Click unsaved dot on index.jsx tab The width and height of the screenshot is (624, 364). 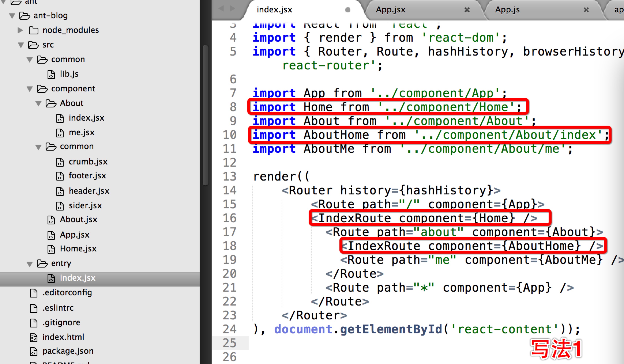click(x=348, y=10)
